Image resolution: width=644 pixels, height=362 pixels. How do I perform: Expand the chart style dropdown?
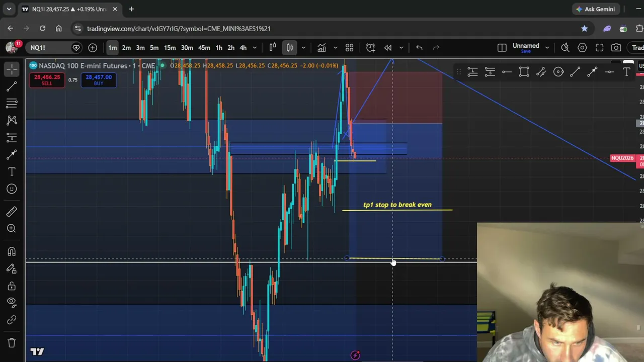tap(303, 48)
